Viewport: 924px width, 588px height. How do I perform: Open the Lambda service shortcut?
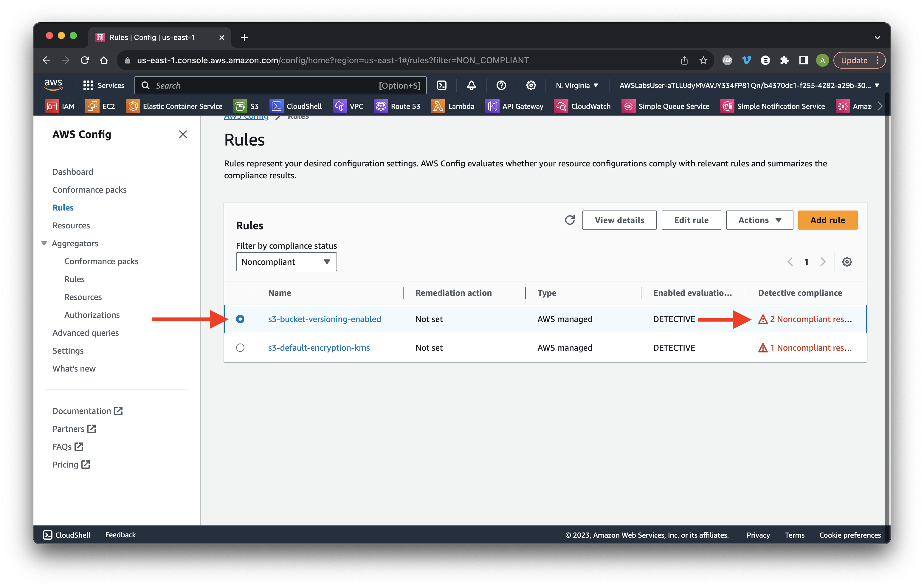coord(453,106)
